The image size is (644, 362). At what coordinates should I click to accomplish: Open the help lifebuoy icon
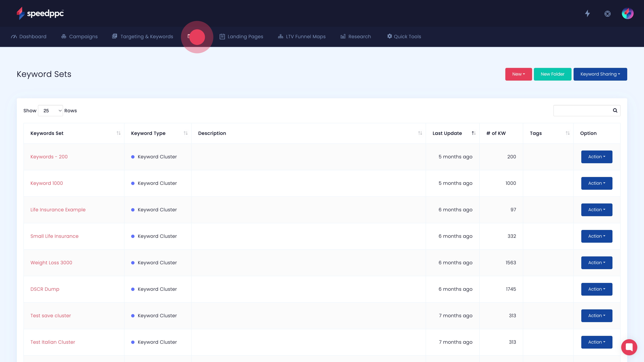click(607, 14)
